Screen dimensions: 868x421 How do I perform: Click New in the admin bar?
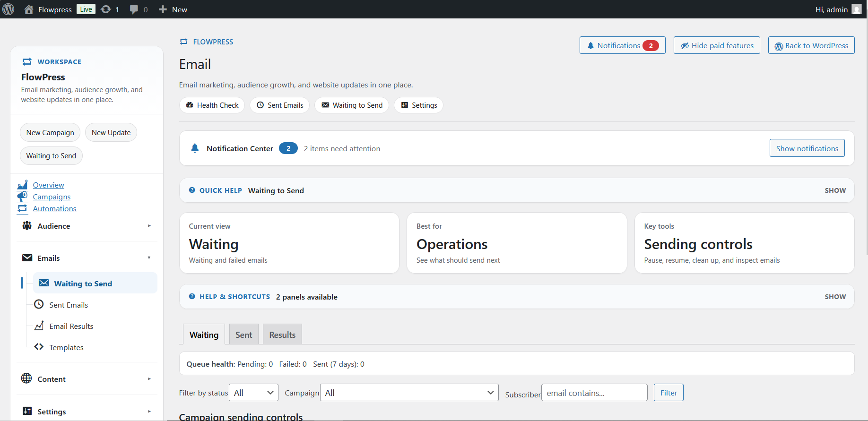pyautogui.click(x=173, y=9)
